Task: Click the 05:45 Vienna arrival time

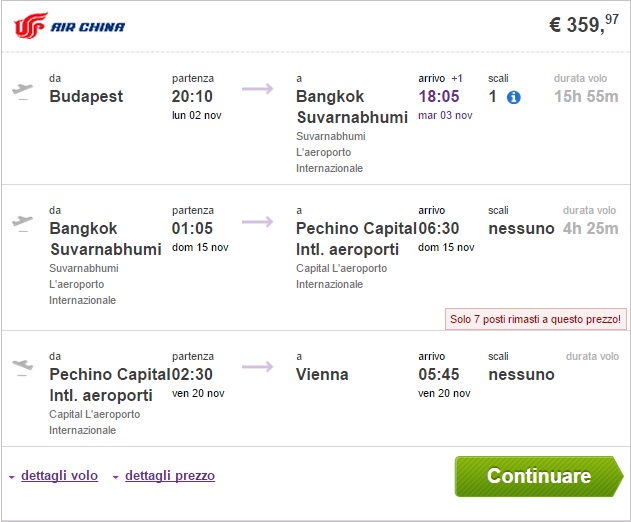Action: click(x=438, y=375)
